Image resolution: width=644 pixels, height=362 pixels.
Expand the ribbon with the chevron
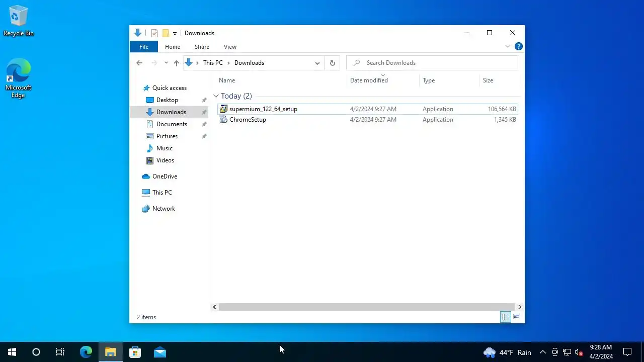click(507, 46)
